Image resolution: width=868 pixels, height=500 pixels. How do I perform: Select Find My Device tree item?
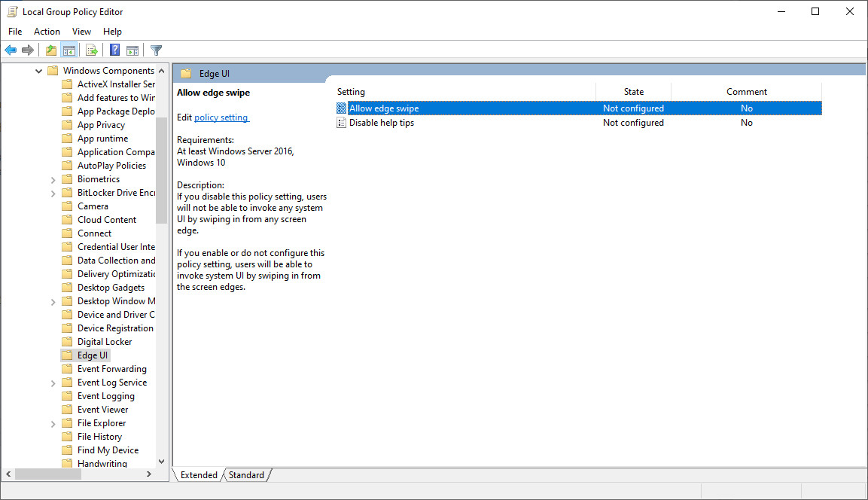108,450
